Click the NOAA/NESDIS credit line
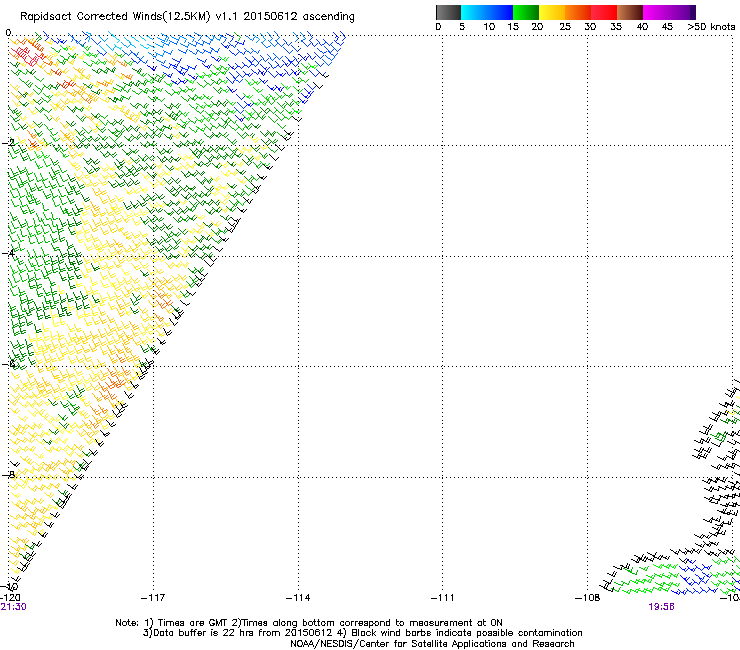The image size is (740, 650). [x=432, y=644]
